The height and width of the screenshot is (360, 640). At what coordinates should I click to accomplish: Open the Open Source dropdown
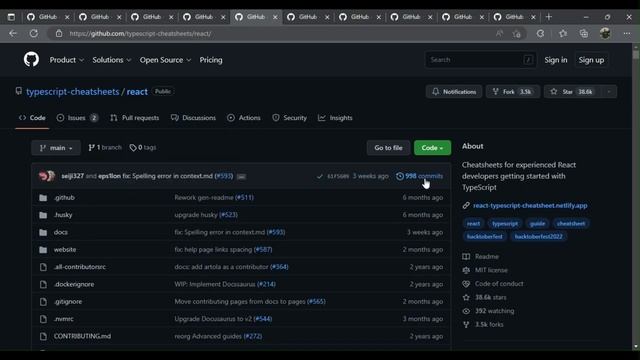click(x=165, y=60)
